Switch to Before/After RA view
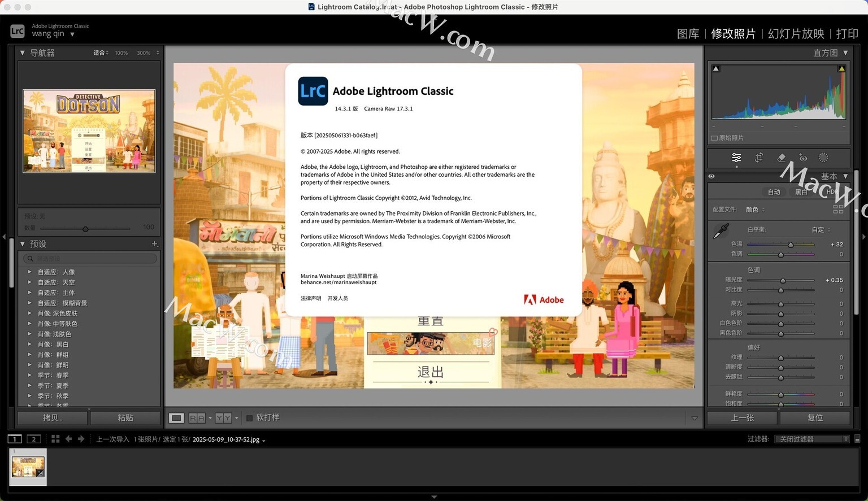The image size is (868, 501). (x=197, y=418)
